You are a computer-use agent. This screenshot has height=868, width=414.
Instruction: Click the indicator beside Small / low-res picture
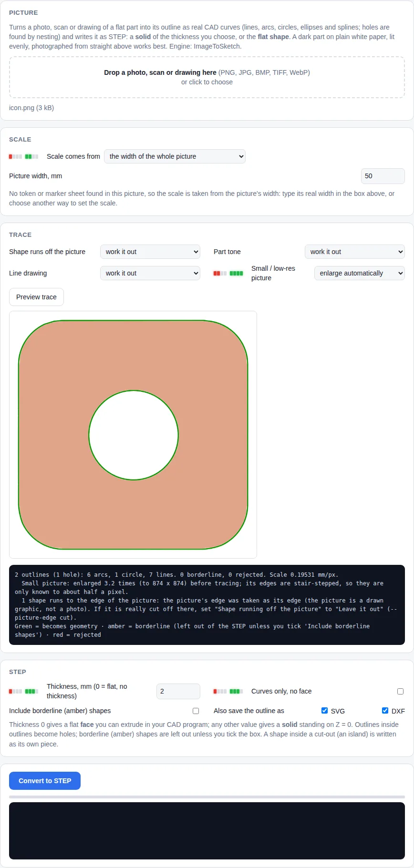(x=228, y=273)
